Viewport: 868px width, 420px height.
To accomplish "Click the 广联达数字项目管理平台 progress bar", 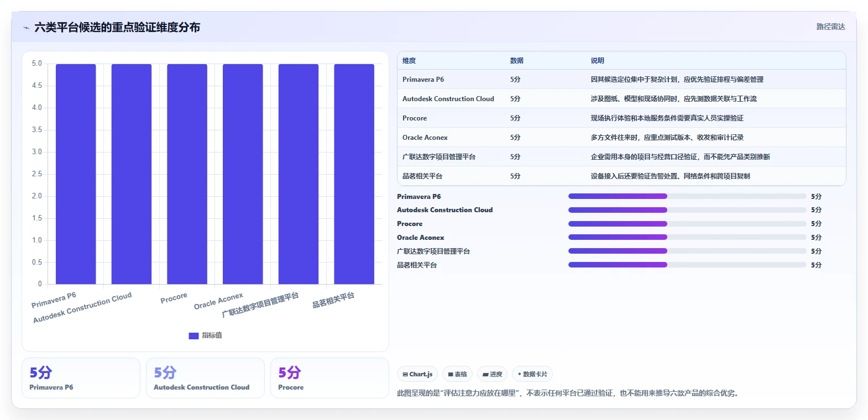I will [687, 251].
